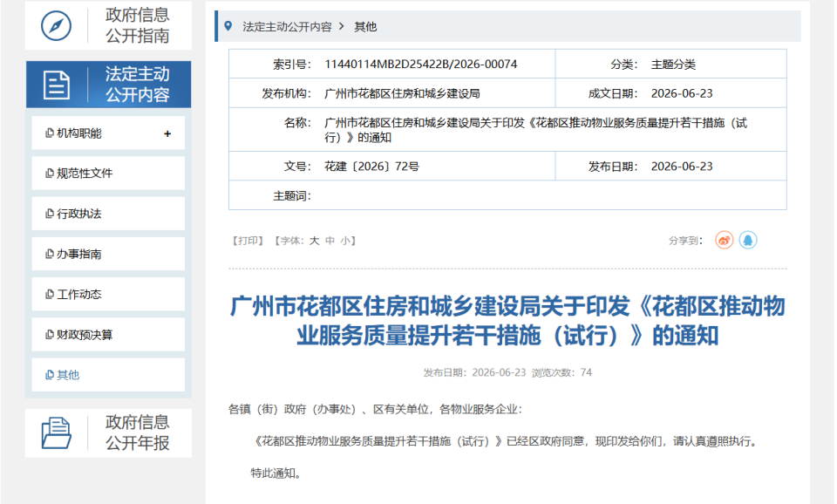
Task: Click the 浏览次数: 74 view count
Action: coord(561,372)
